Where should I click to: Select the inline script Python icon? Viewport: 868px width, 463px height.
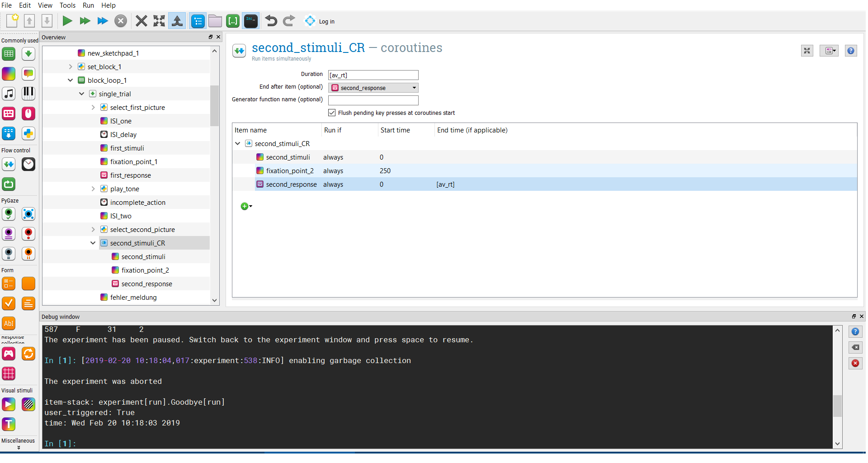pyautogui.click(x=28, y=133)
